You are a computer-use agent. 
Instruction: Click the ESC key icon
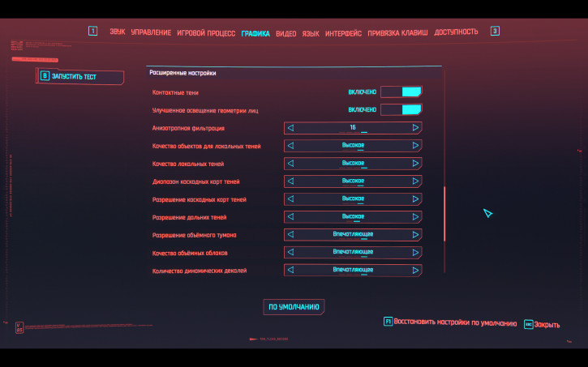click(528, 324)
